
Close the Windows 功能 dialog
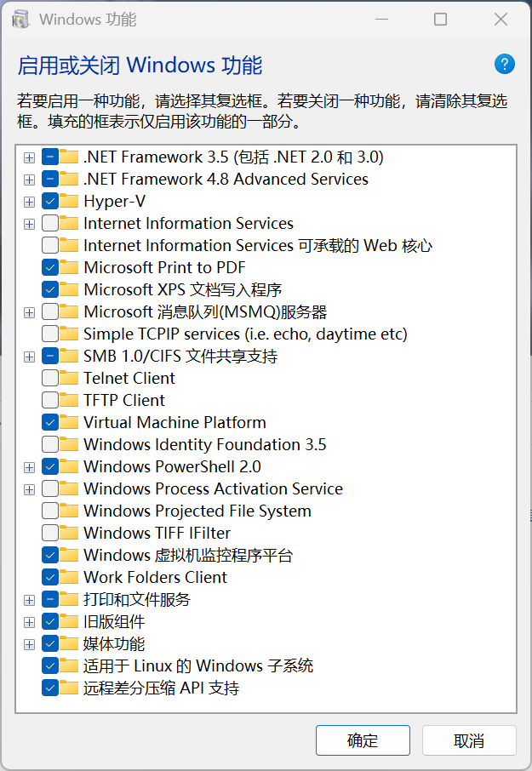[x=501, y=20]
